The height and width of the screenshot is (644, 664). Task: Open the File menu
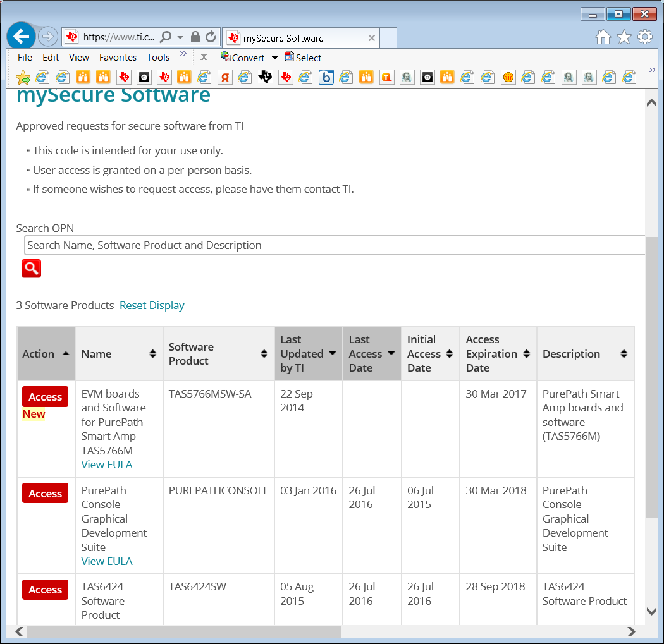25,58
